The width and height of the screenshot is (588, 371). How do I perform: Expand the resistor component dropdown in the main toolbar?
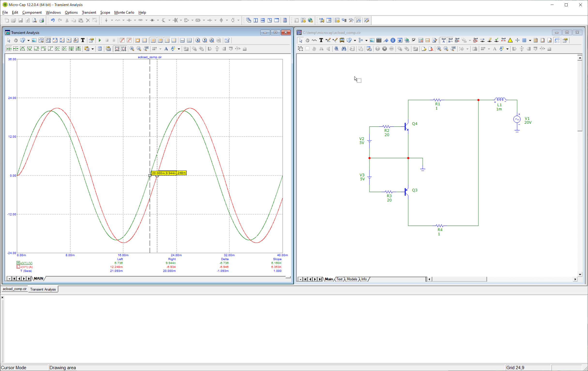[123, 20]
